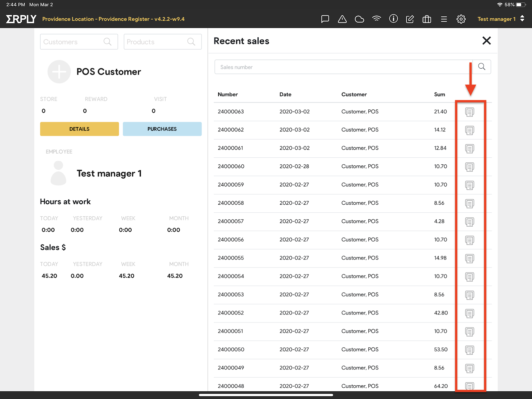Click the Test manager 1 employee name
This screenshot has width=532, height=399.
pos(109,173)
